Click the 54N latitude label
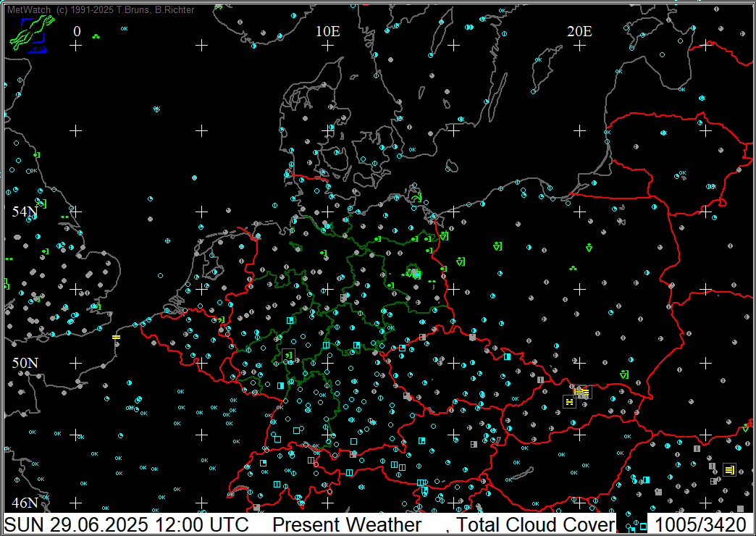This screenshot has width=756, height=536. coord(25,212)
